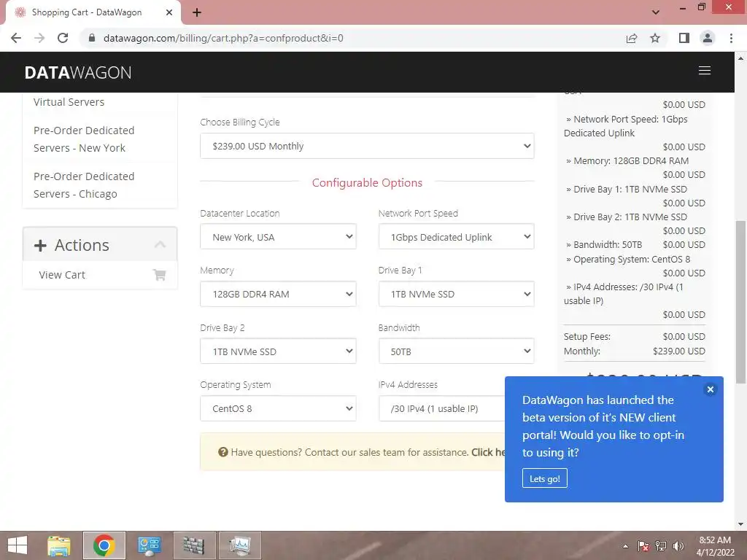
Task: Click the Action Center flag tray icon
Action: coord(643,546)
